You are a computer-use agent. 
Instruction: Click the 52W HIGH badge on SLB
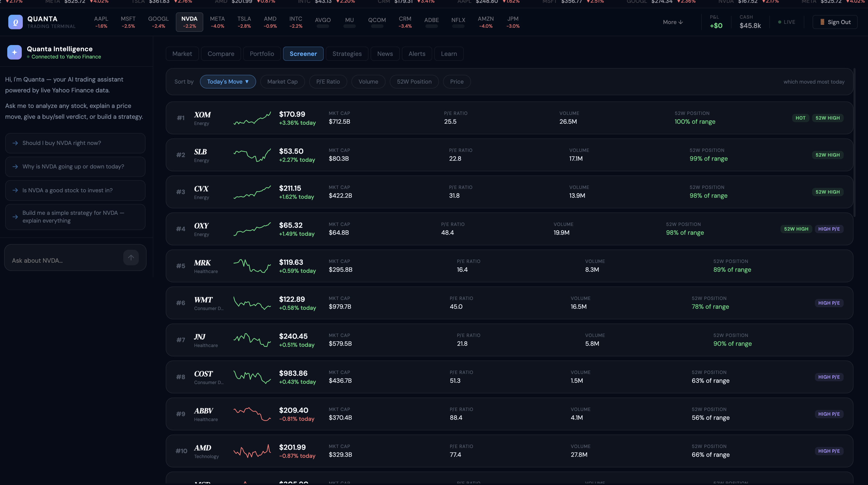827,155
